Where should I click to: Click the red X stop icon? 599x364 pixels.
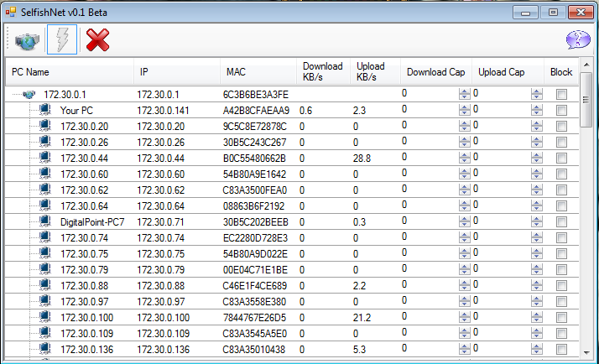coord(97,39)
